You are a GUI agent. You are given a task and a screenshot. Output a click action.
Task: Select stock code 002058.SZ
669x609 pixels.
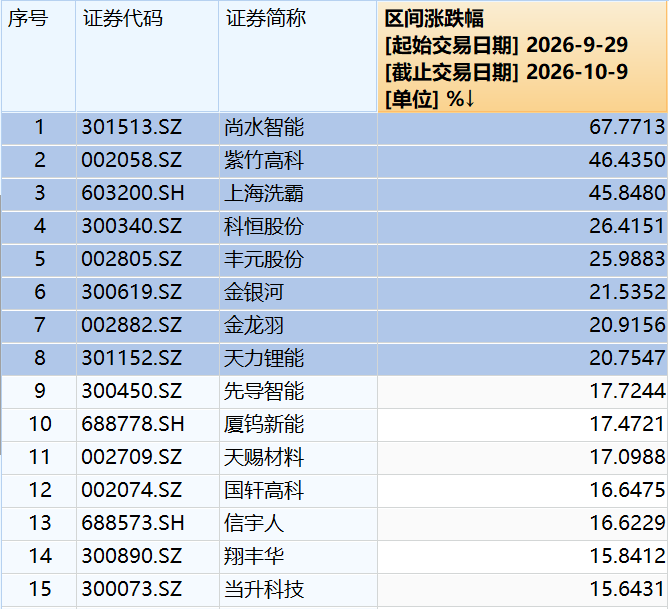click(x=132, y=160)
